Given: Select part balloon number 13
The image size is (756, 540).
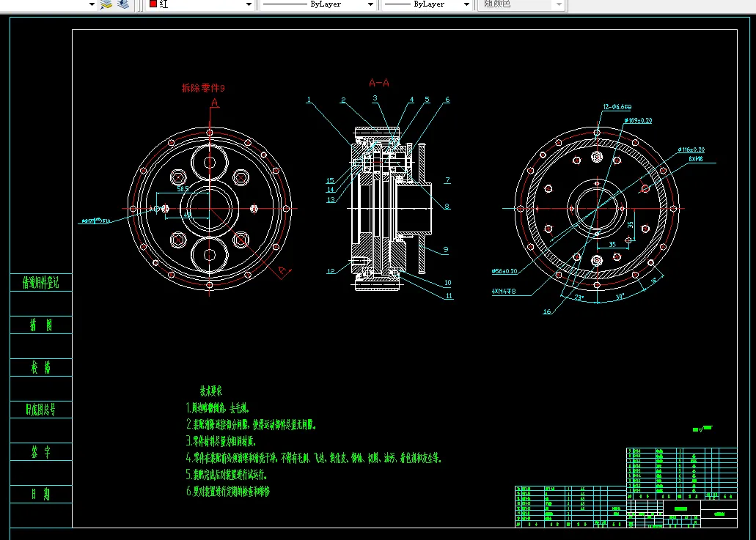Looking at the screenshot, I should [x=331, y=200].
